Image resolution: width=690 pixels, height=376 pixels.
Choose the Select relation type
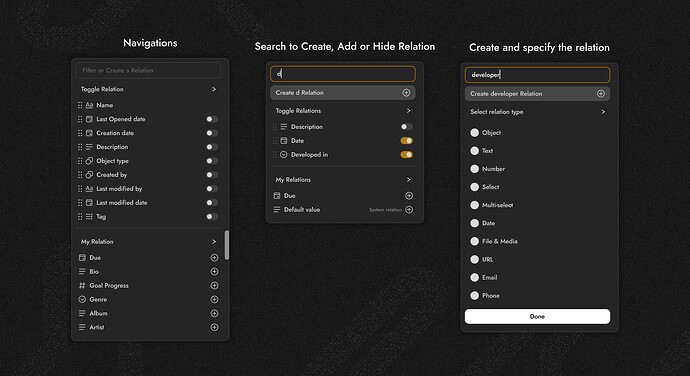[x=474, y=187]
